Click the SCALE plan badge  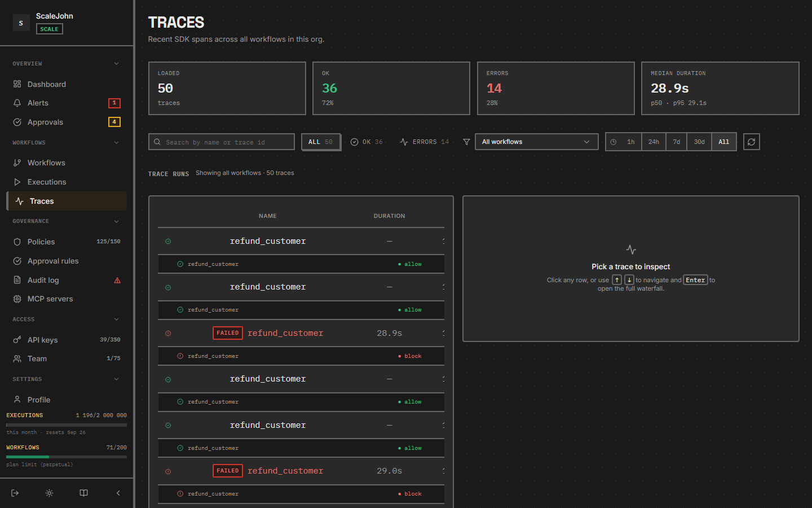[x=50, y=29]
